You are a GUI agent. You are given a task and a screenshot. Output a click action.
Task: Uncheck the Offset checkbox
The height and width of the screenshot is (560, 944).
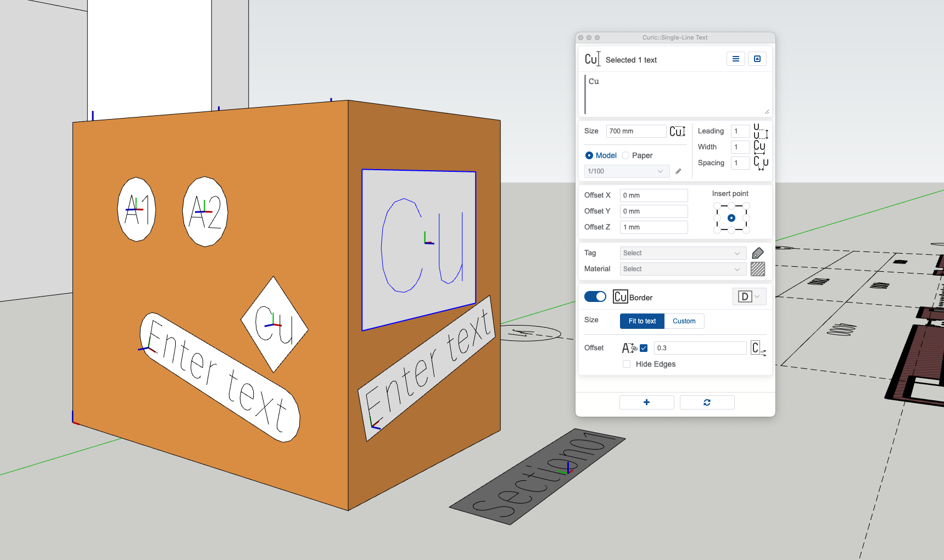click(644, 348)
